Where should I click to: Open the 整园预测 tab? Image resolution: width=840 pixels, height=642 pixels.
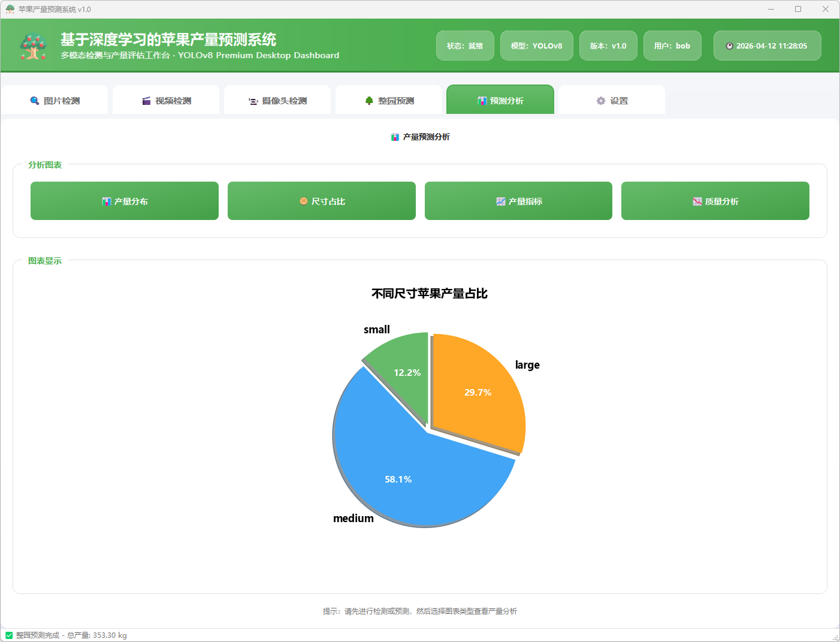tap(389, 100)
